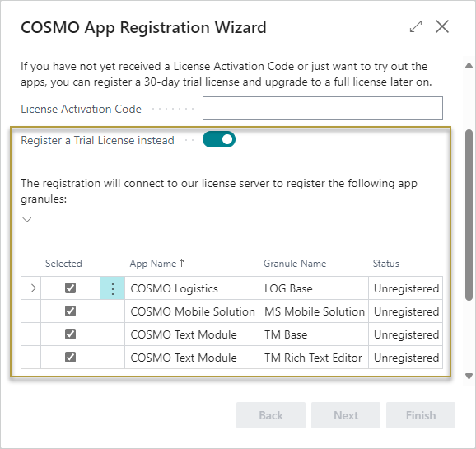This screenshot has height=449, width=476.
Task: Uncheck Selected box for TM Base granule
Action: pos(71,334)
